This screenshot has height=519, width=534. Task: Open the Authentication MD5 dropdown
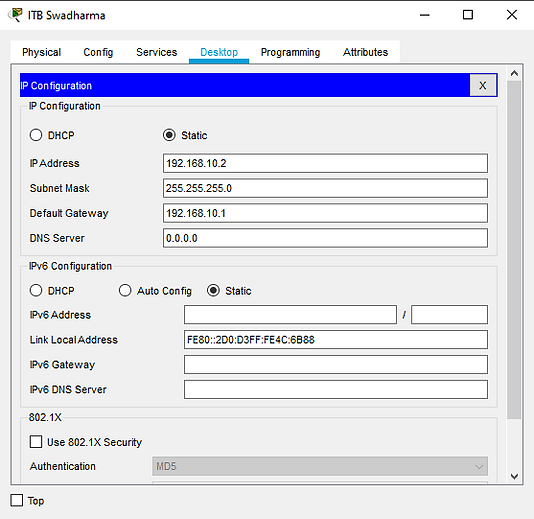pos(320,466)
